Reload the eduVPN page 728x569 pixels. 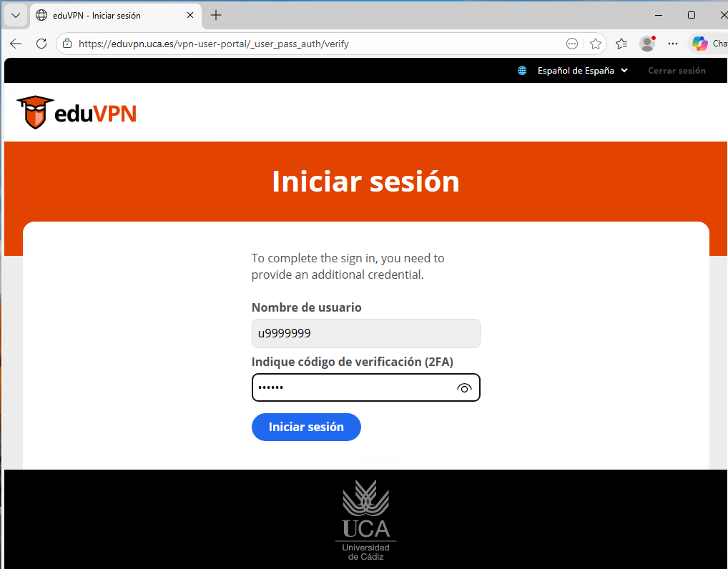pos(41,44)
